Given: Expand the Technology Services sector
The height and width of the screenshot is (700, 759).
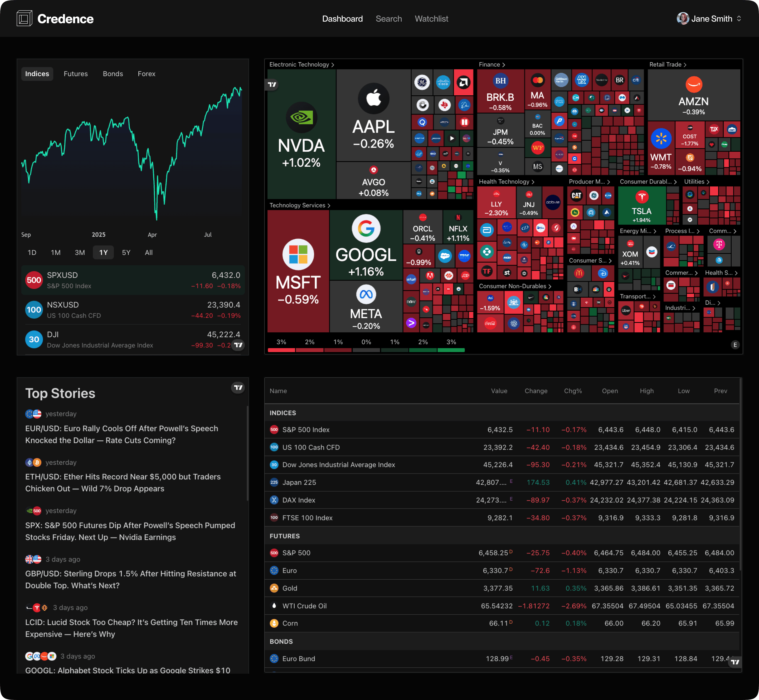Looking at the screenshot, I should (x=300, y=205).
